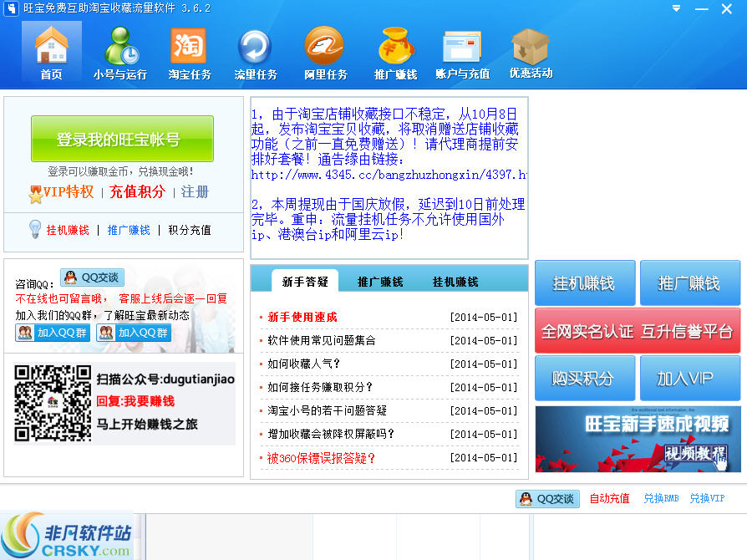Open the 充值积分 link

pos(137,192)
